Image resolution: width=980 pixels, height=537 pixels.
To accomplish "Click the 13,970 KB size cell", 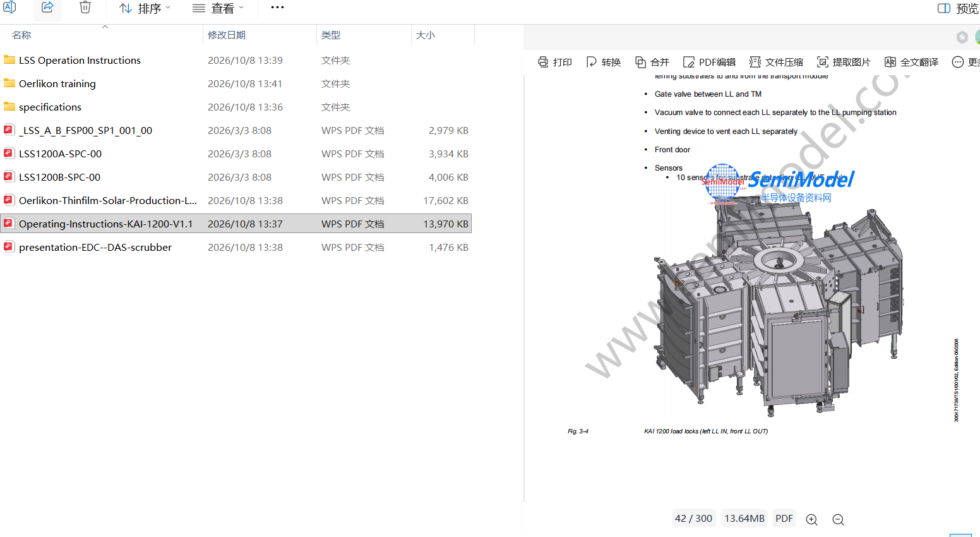I will tap(446, 224).
